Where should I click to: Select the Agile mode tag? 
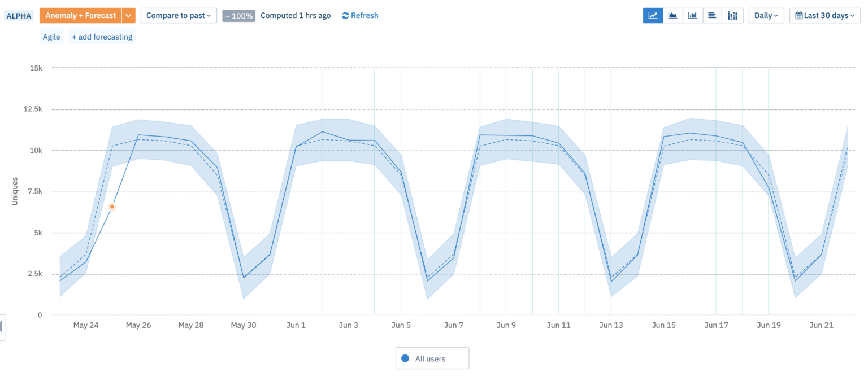[51, 37]
